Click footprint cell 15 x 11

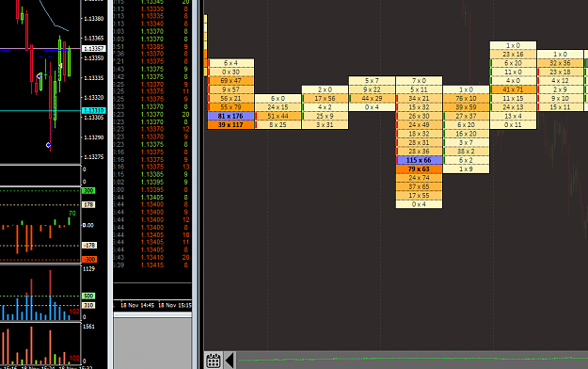point(561,107)
